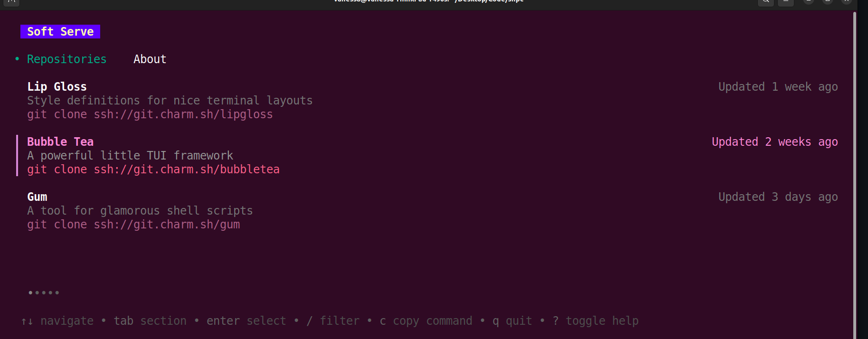Select the Gum repository entry
Screen dimensions: 868x339
point(37,196)
